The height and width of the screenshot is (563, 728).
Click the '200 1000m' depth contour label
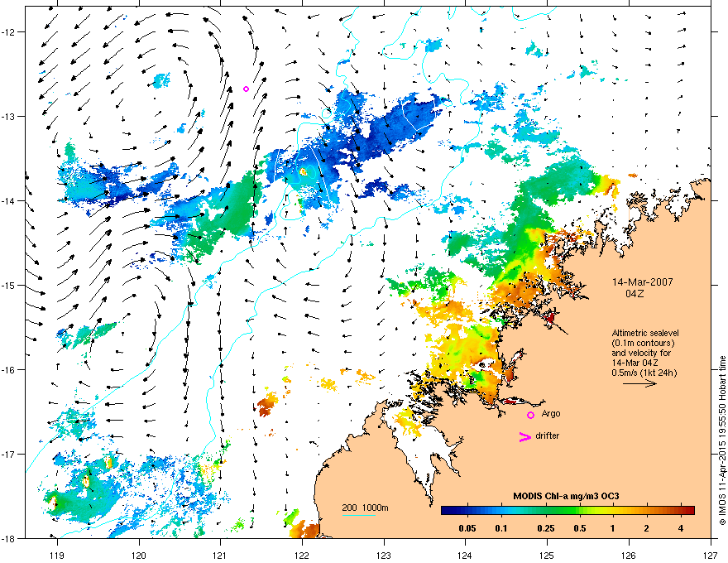click(x=365, y=508)
